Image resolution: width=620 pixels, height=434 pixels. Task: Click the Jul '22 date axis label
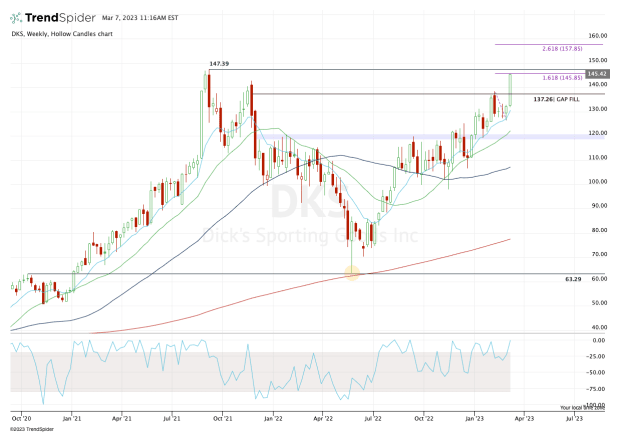(x=373, y=418)
